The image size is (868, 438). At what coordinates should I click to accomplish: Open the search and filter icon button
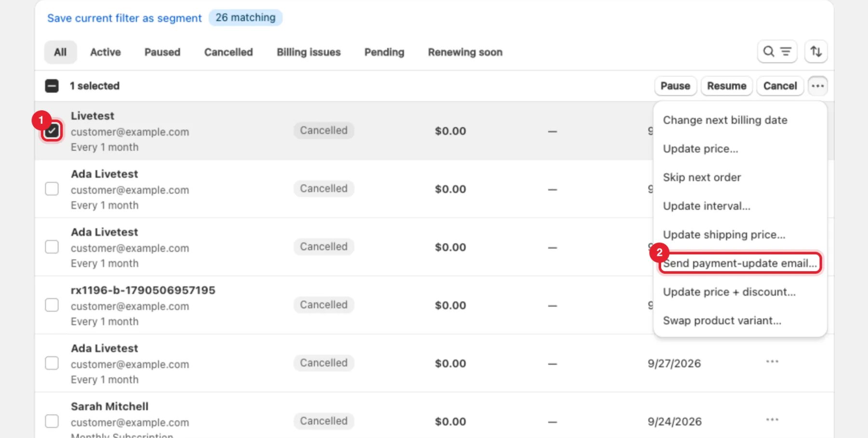pyautogui.click(x=777, y=52)
